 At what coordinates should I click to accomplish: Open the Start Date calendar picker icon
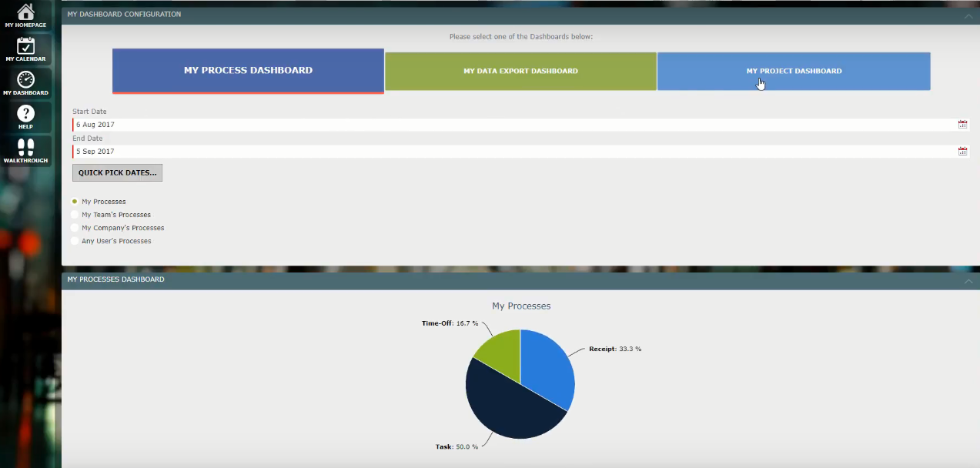[962, 124]
